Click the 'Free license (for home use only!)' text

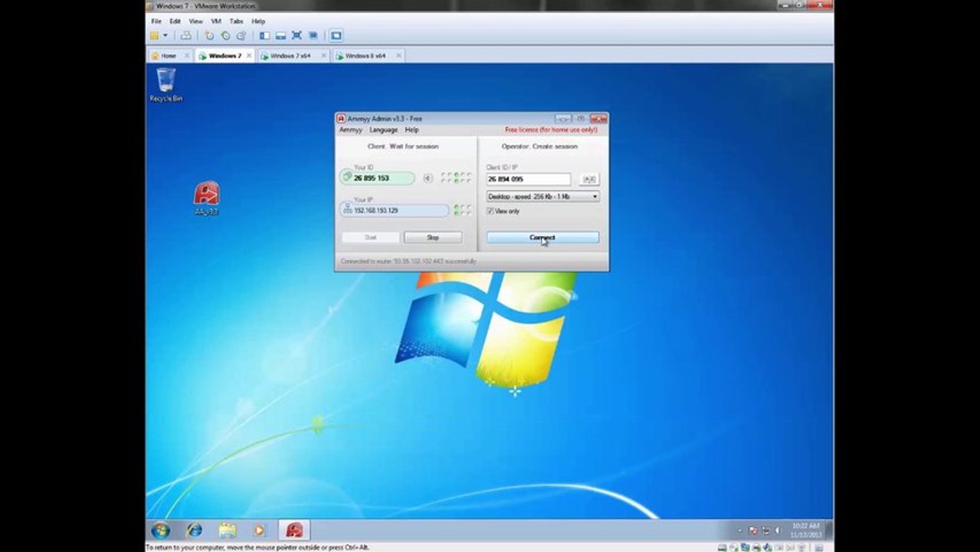[x=551, y=130]
